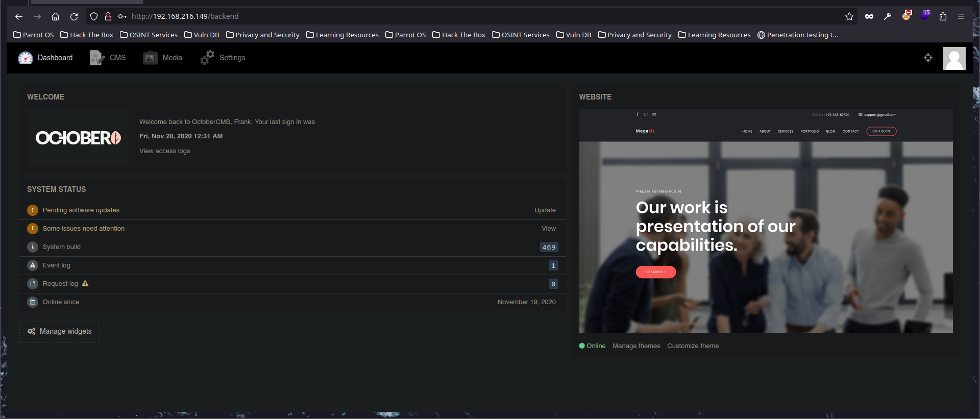Screen dimensions: 980x419
Task: Open the second Hack The Box bookmark folder
Action: click(459, 35)
